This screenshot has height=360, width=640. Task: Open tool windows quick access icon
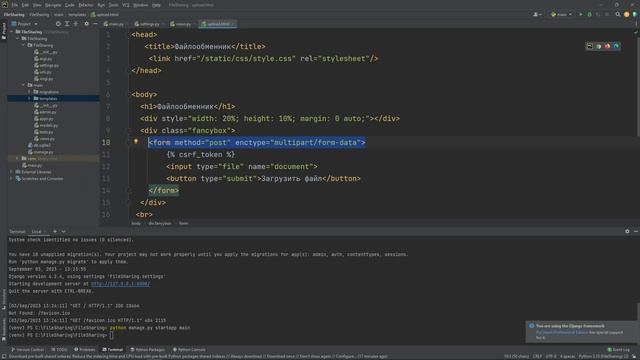click(3, 356)
